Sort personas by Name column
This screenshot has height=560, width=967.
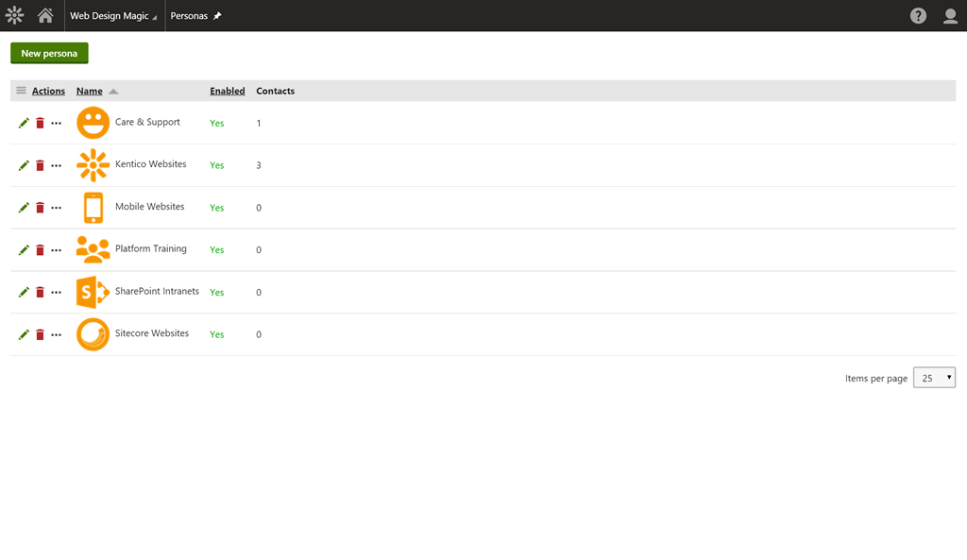(x=90, y=91)
